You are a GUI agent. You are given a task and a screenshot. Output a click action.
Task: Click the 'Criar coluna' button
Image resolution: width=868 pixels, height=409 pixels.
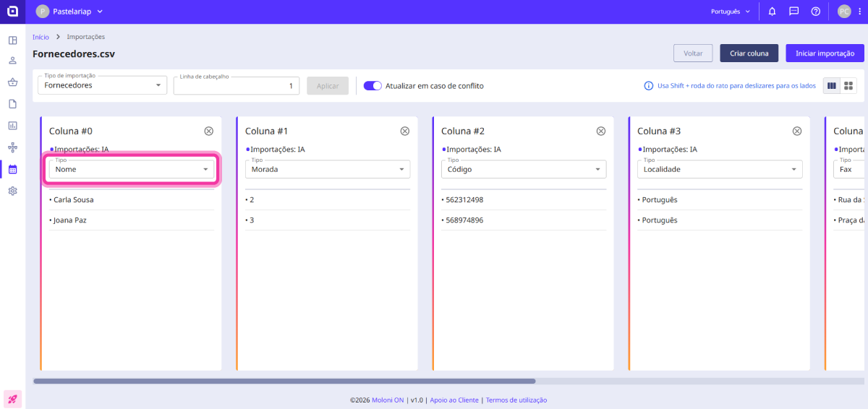tap(749, 53)
